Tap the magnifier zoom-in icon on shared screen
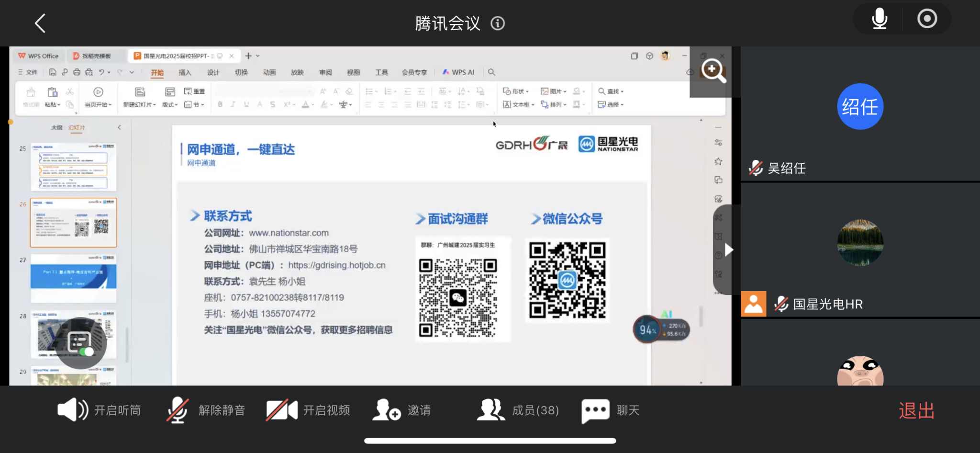Image resolution: width=980 pixels, height=453 pixels. tap(713, 71)
